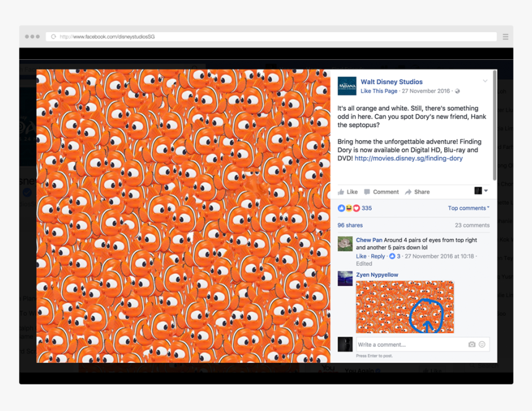Click the post panel scrollbar

click(495, 125)
